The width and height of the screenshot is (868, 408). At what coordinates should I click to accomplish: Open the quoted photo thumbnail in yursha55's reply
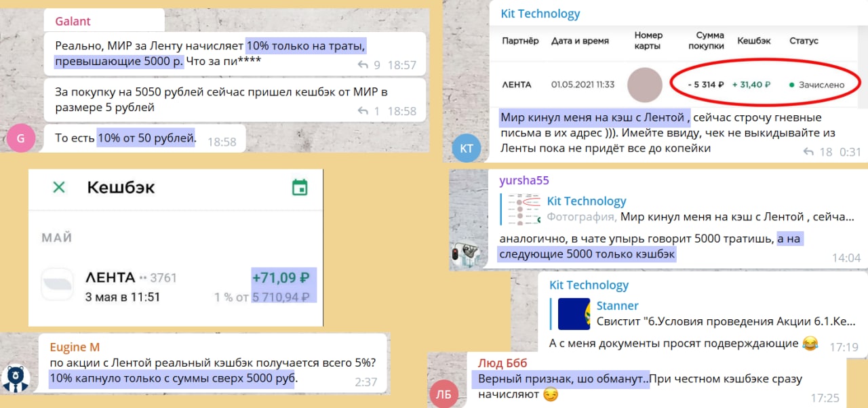524,209
